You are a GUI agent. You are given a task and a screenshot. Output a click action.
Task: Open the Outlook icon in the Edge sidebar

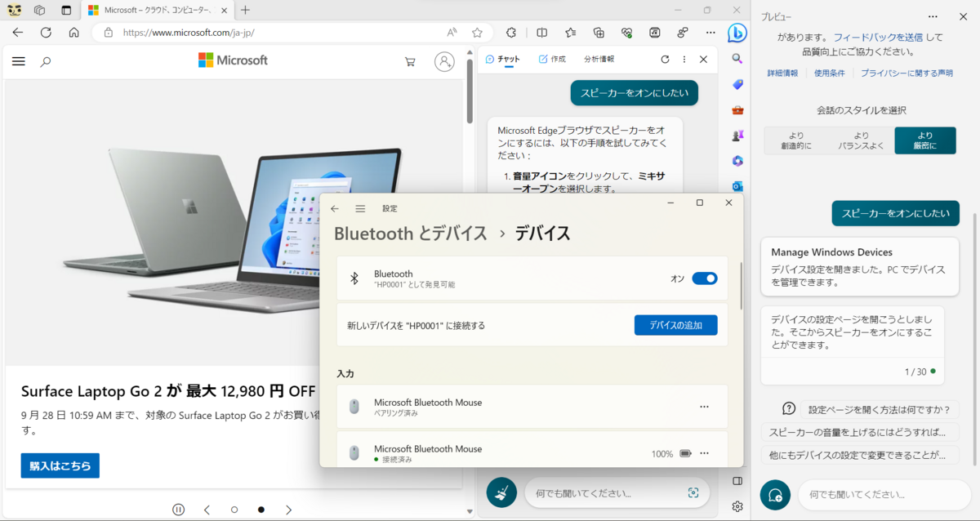click(x=737, y=185)
